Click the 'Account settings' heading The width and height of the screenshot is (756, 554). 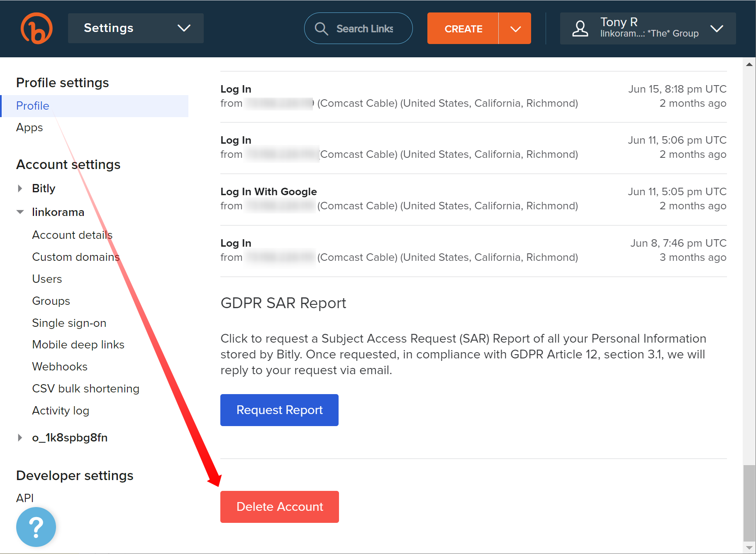point(68,164)
